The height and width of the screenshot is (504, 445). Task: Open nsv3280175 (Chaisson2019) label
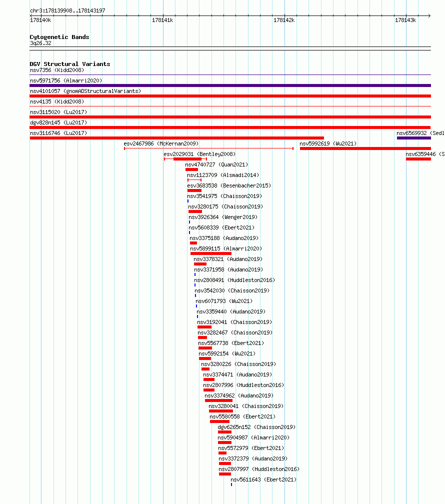pos(225,206)
